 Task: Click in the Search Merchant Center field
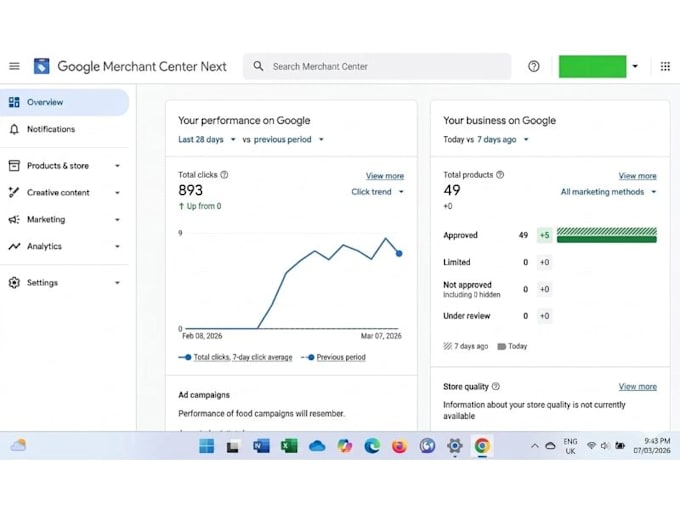coord(377,66)
